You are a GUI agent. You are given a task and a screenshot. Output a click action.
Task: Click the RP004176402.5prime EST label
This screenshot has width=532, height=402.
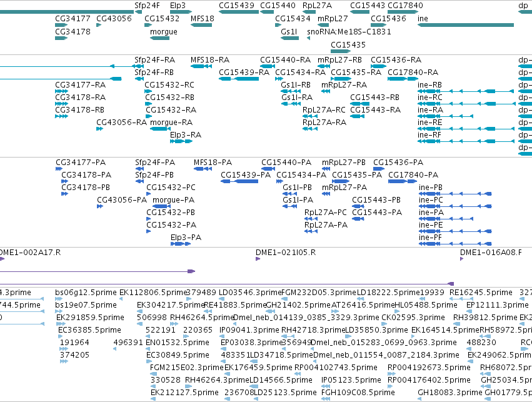(x=429, y=380)
